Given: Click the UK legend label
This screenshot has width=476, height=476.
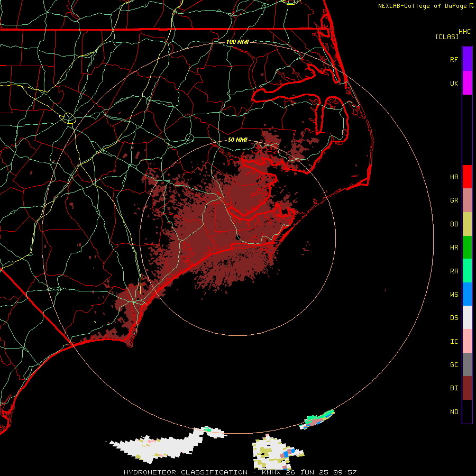Looking at the screenshot, I should (x=454, y=84).
